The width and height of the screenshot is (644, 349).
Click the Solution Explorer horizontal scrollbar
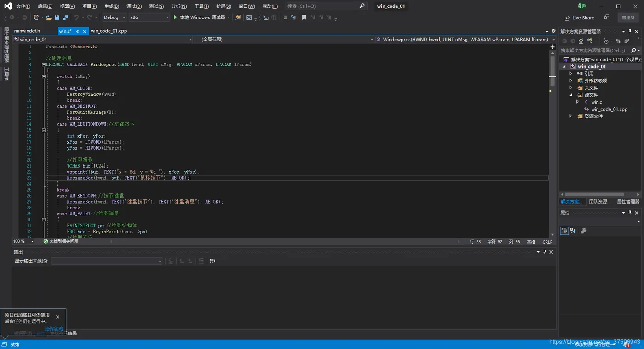pyautogui.click(x=594, y=194)
